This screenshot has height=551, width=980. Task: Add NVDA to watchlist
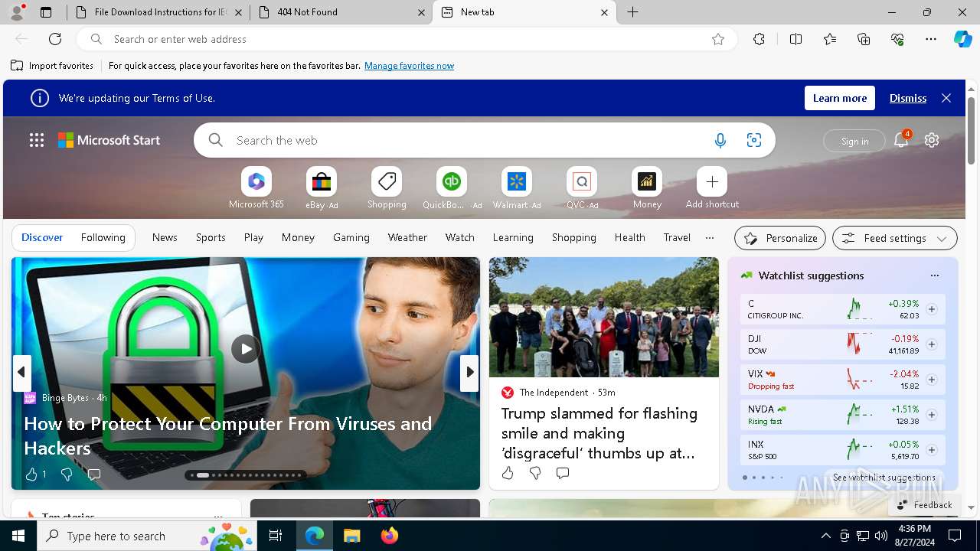932,415
